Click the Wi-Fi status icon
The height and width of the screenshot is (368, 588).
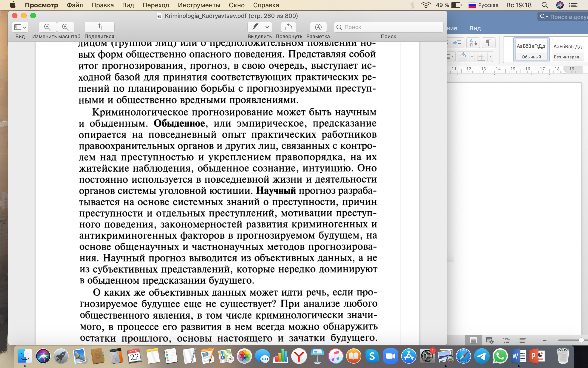pyautogui.click(x=426, y=5)
